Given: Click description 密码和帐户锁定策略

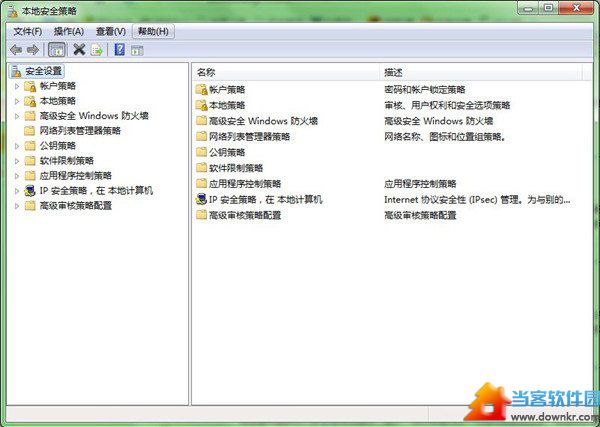Looking at the screenshot, I should click(425, 90).
